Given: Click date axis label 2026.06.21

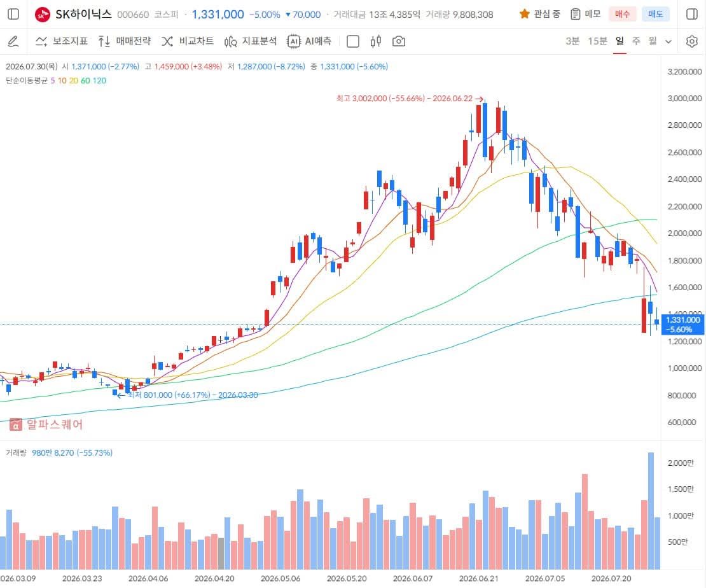Looking at the screenshot, I should click(x=479, y=578).
